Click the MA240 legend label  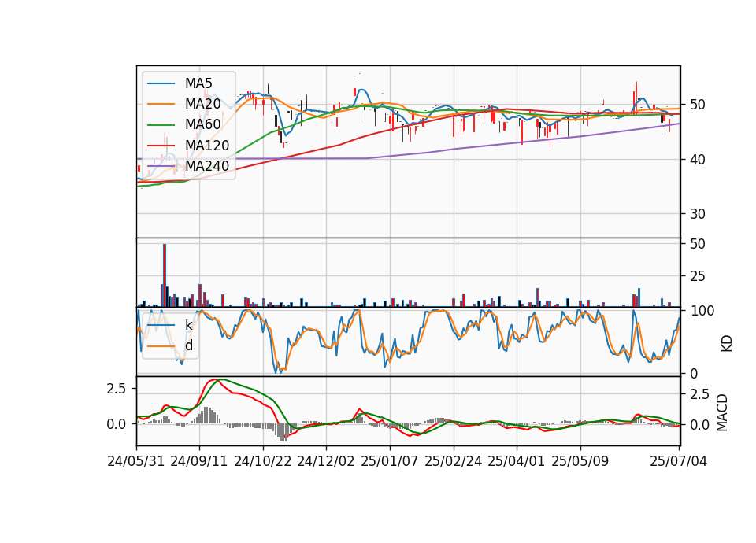207,166
